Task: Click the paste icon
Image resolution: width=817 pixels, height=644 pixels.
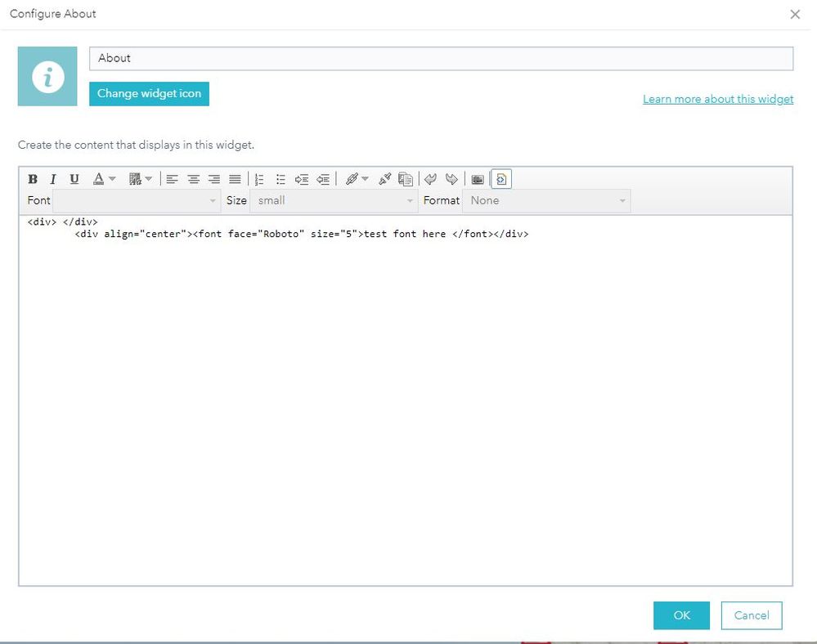Action: [x=406, y=179]
